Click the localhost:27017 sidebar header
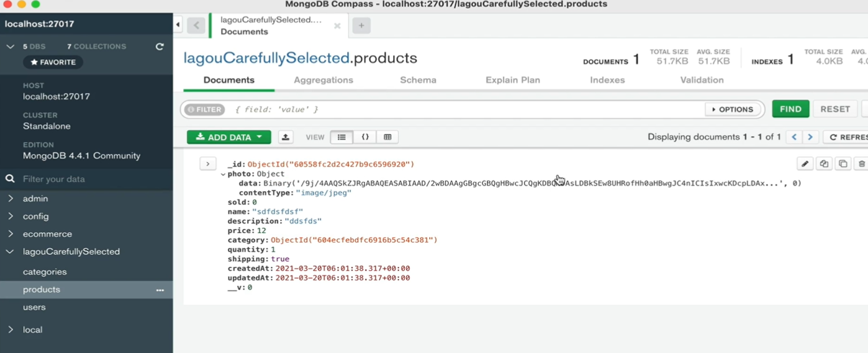 pyautogui.click(x=40, y=24)
